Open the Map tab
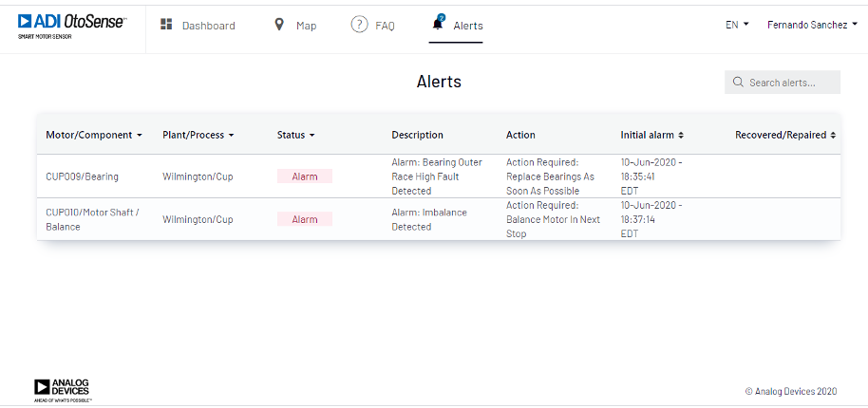Viewport: 868px width, 408px height. [306, 26]
